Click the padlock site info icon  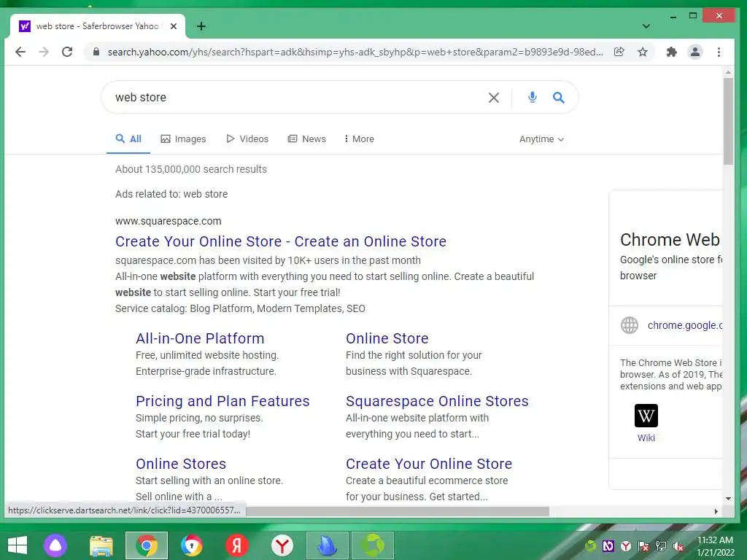click(x=96, y=52)
